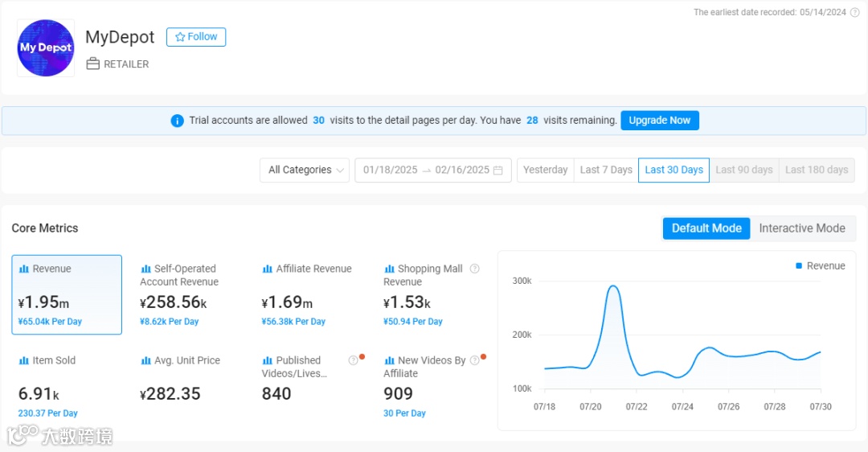
Task: Select the Revenue metric card
Action: (67, 294)
